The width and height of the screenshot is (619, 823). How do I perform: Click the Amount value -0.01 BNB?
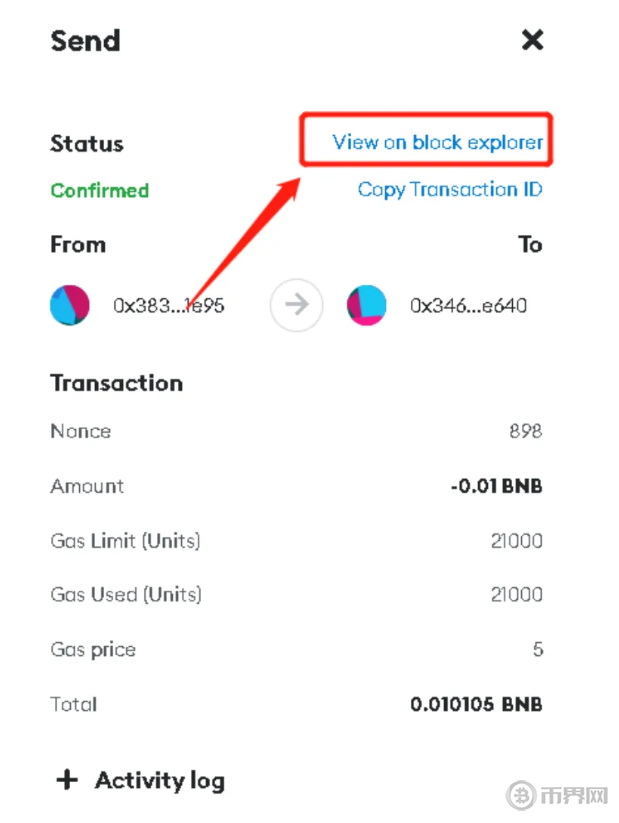tap(496, 487)
